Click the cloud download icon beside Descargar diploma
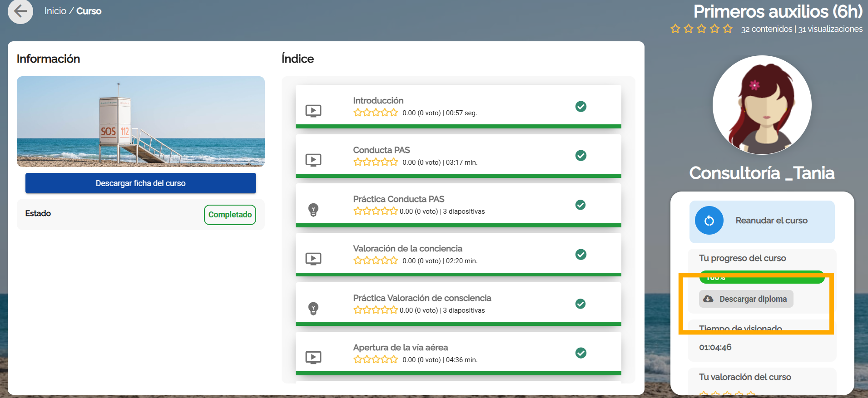868x398 pixels. point(708,299)
